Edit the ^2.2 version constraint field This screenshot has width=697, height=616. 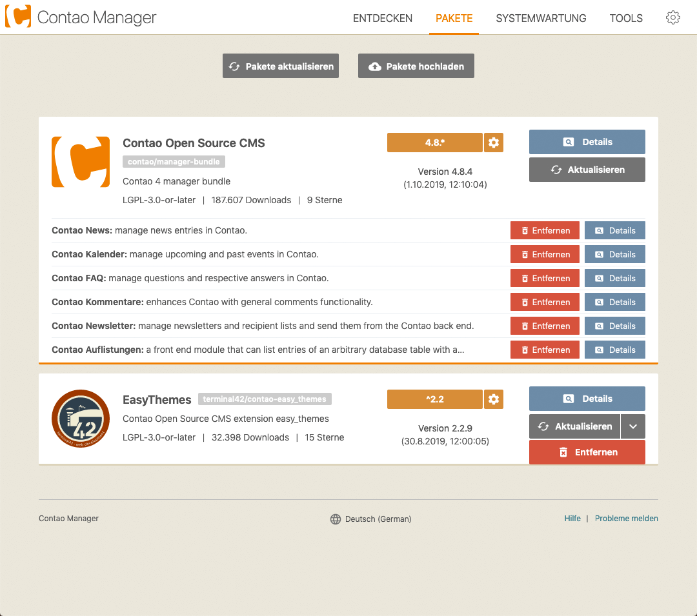(x=435, y=399)
